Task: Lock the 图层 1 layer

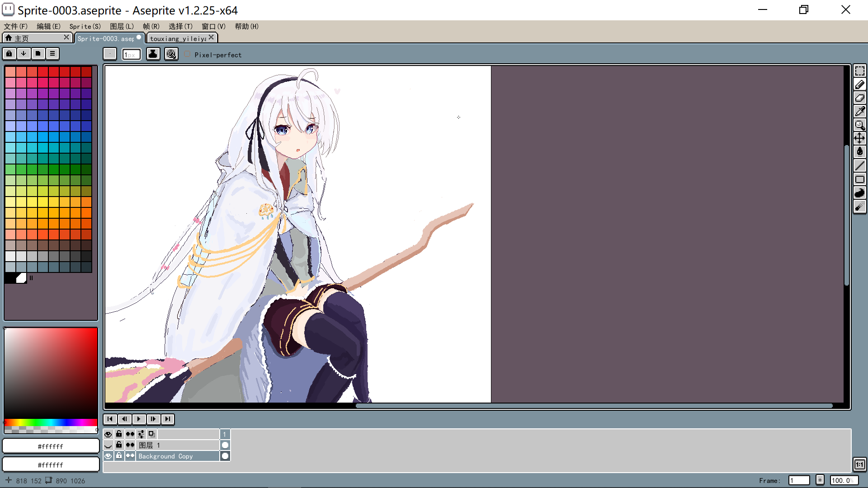Action: (119, 445)
